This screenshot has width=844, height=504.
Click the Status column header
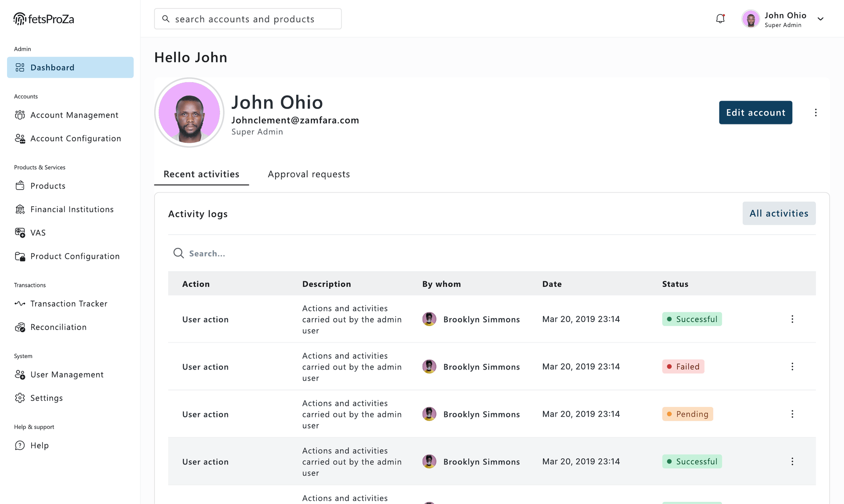(x=675, y=284)
